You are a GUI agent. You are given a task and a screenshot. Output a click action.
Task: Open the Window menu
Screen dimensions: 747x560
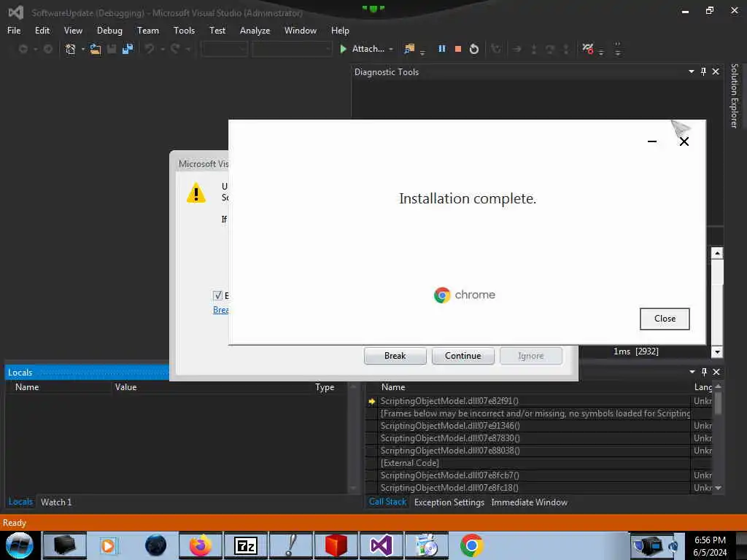pos(300,31)
